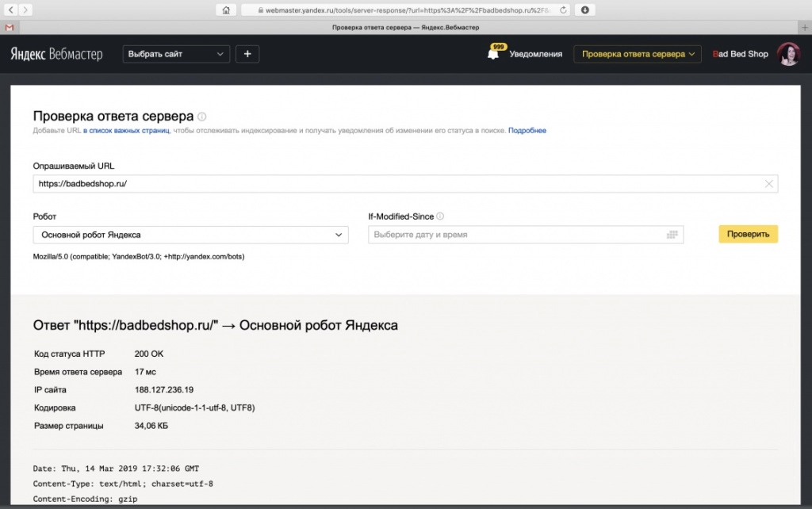Click the 'IP сайта' label
Viewport: 812px width, 509px height.
point(50,389)
